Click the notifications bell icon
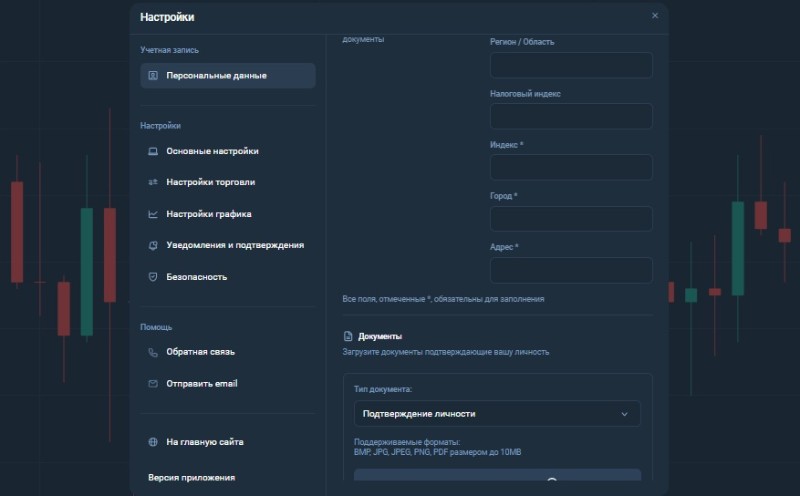 [x=153, y=245]
